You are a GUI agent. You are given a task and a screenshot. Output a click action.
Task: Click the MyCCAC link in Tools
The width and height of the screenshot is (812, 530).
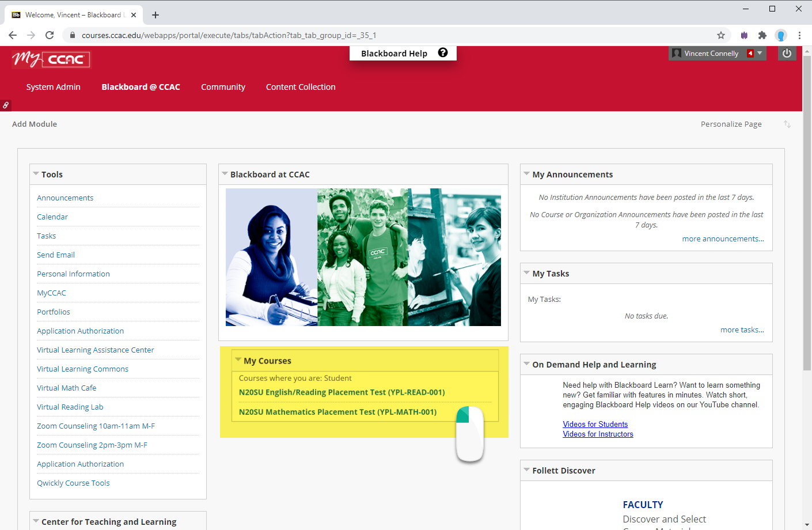tap(51, 293)
